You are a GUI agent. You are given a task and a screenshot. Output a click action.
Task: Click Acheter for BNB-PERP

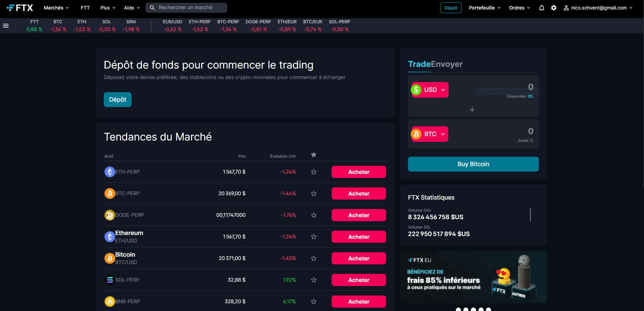[x=359, y=302]
